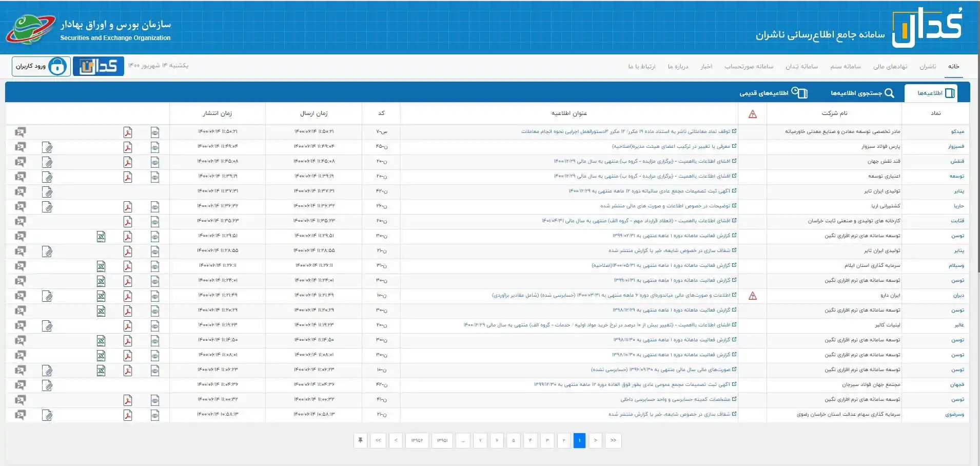Click the زمان انتشار column header

click(x=217, y=113)
